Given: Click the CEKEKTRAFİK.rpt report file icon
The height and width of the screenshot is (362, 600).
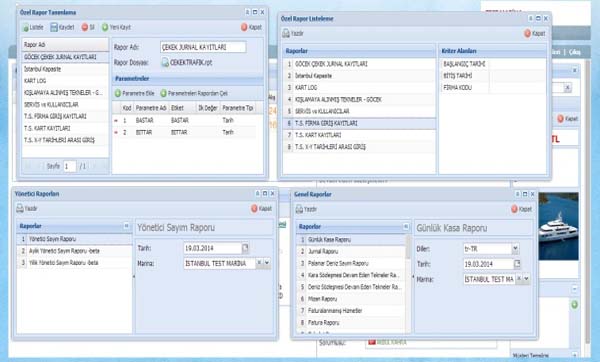Looking at the screenshot, I should coord(165,62).
